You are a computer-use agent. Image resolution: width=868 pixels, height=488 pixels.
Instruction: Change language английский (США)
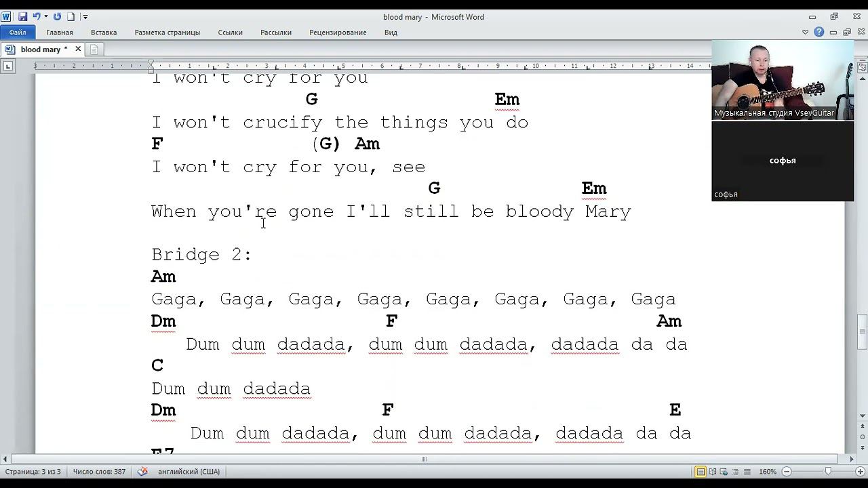point(189,471)
